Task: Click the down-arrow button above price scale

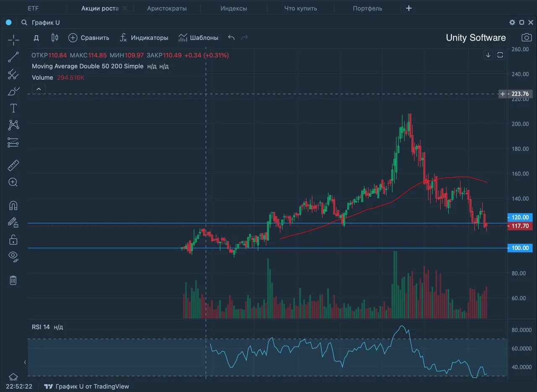Action: pyautogui.click(x=488, y=55)
